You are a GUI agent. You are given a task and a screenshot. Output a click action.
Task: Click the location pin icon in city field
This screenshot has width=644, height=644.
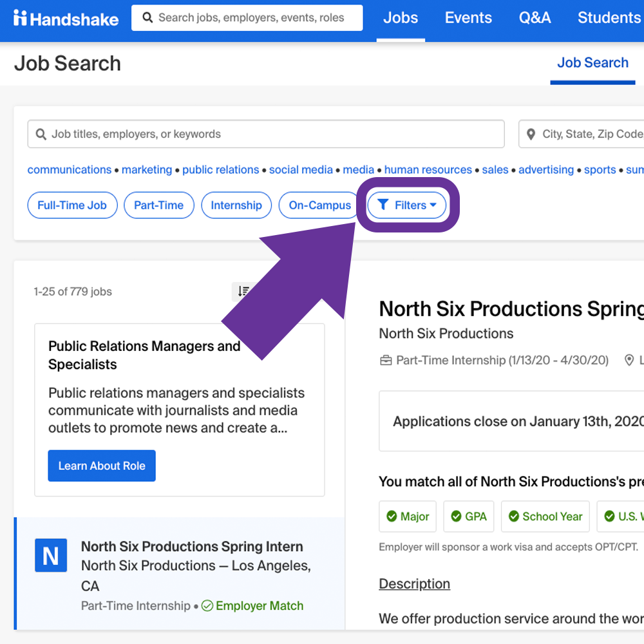click(x=531, y=135)
